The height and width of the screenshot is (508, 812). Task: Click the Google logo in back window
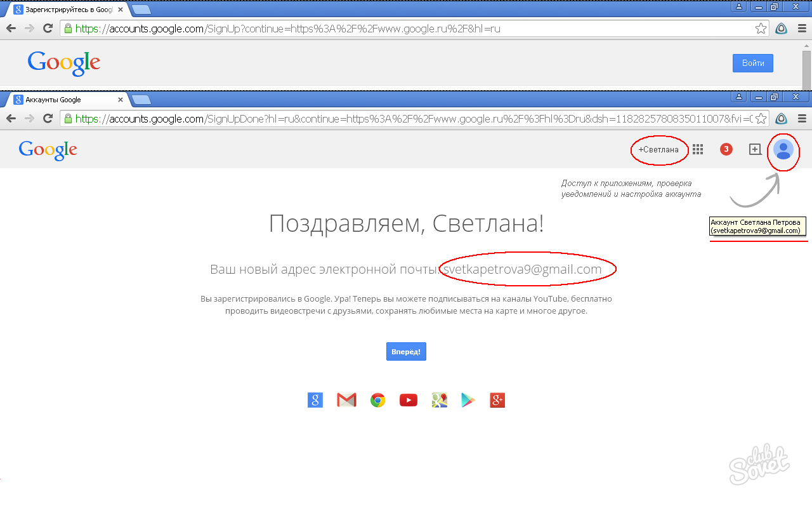[x=64, y=63]
